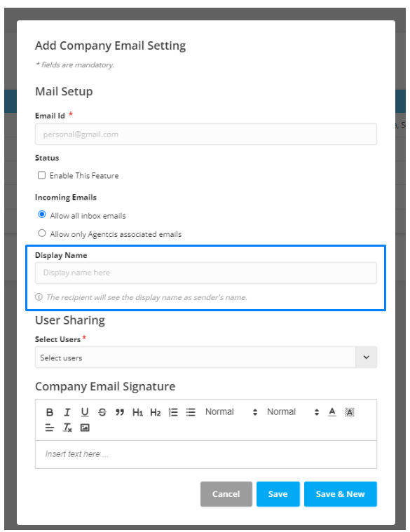The height and width of the screenshot is (532, 410).
Task: Create a bulleted list
Action: (x=191, y=412)
